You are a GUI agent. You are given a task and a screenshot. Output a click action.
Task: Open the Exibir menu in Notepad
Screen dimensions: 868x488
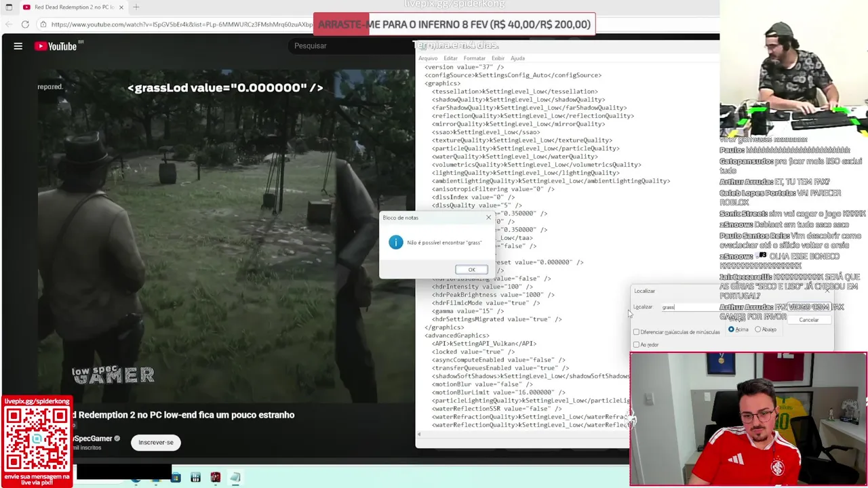pos(498,58)
